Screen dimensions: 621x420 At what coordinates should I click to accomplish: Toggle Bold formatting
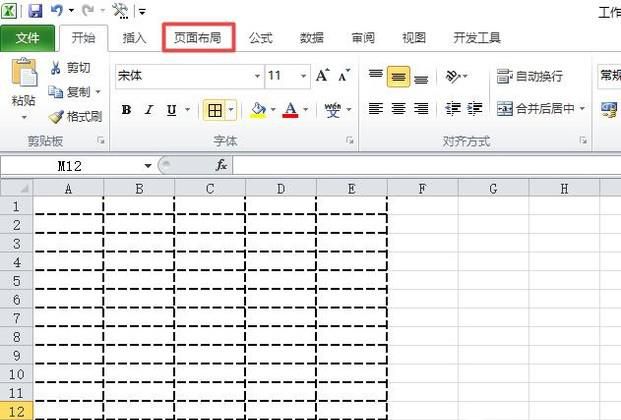126,109
